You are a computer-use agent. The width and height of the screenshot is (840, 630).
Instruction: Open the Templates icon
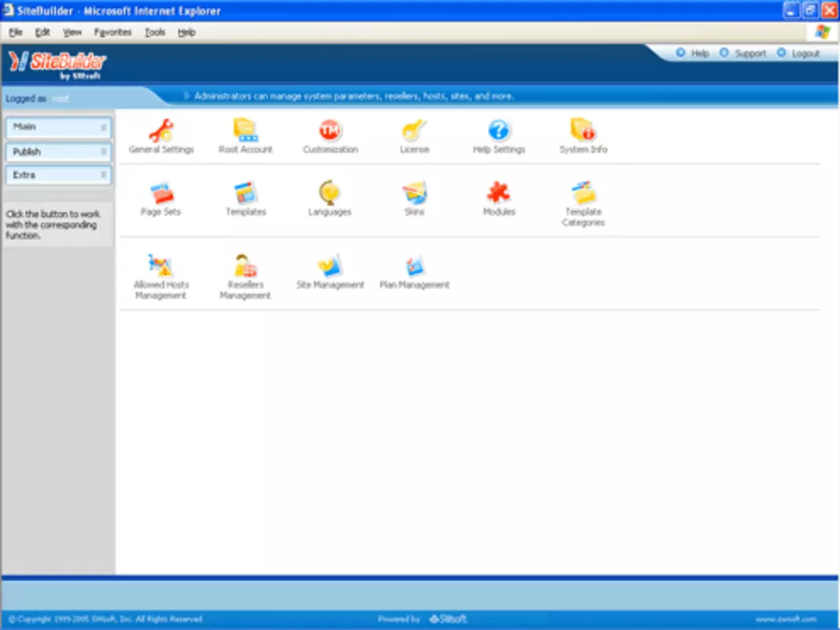(246, 193)
